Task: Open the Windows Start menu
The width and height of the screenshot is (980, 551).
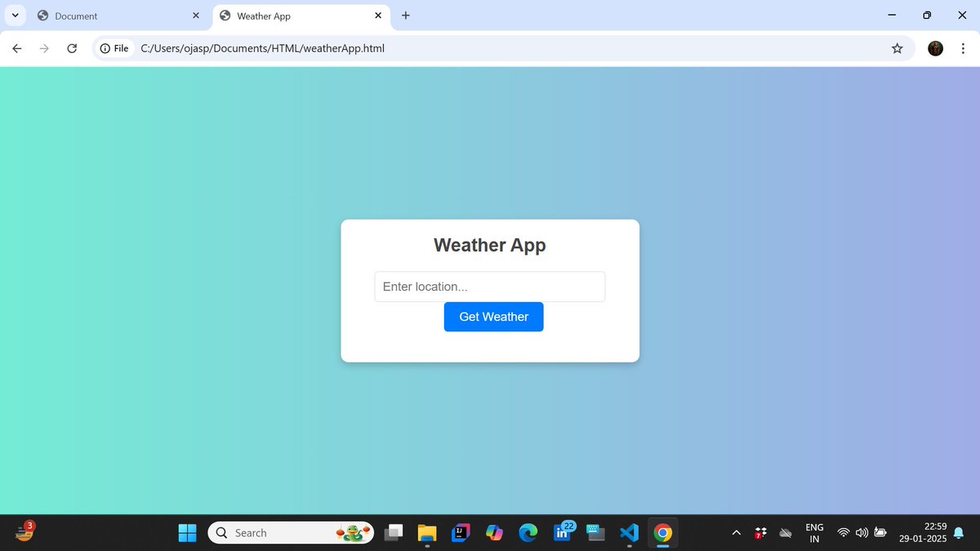Action: (x=187, y=533)
